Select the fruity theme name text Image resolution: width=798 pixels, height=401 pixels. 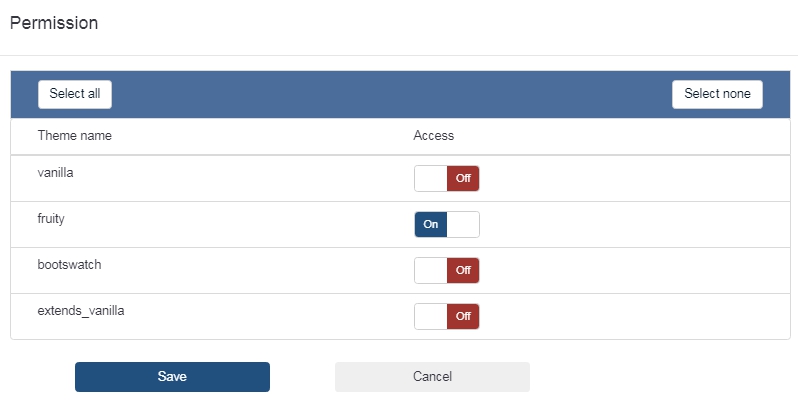(x=51, y=219)
